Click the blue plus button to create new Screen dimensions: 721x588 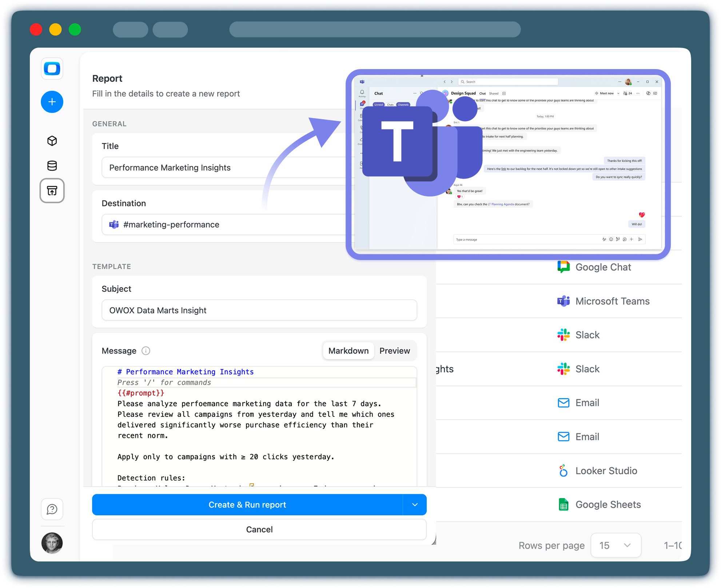coord(52,102)
